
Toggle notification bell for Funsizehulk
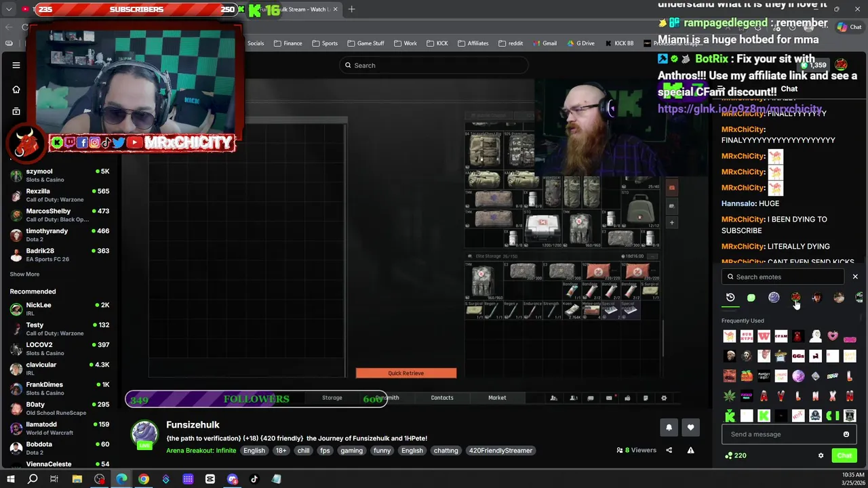coord(669,428)
